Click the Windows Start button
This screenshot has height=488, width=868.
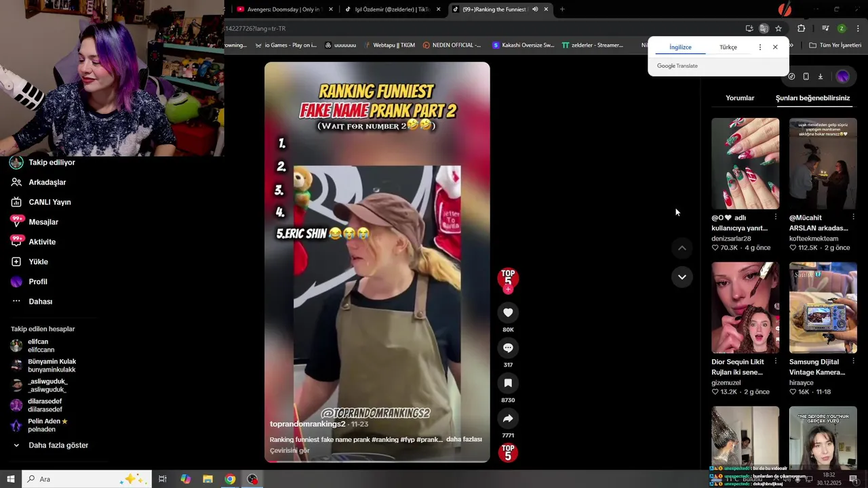10,479
